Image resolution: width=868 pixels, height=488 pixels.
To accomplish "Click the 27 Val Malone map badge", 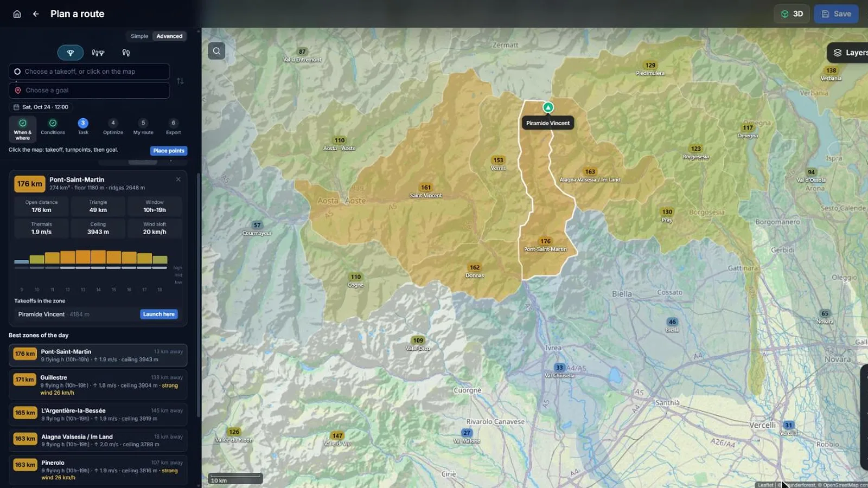I will point(467,433).
